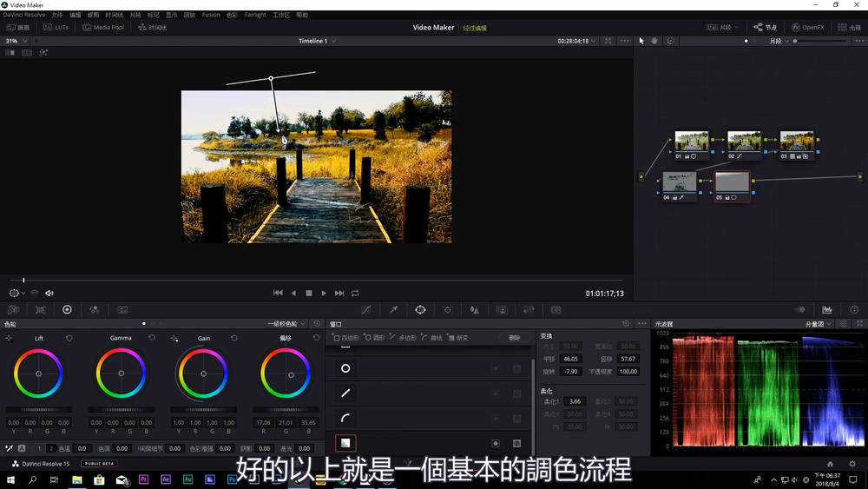This screenshot has height=489, width=868.
Task: Open the Curves palette icon
Action: (x=366, y=309)
